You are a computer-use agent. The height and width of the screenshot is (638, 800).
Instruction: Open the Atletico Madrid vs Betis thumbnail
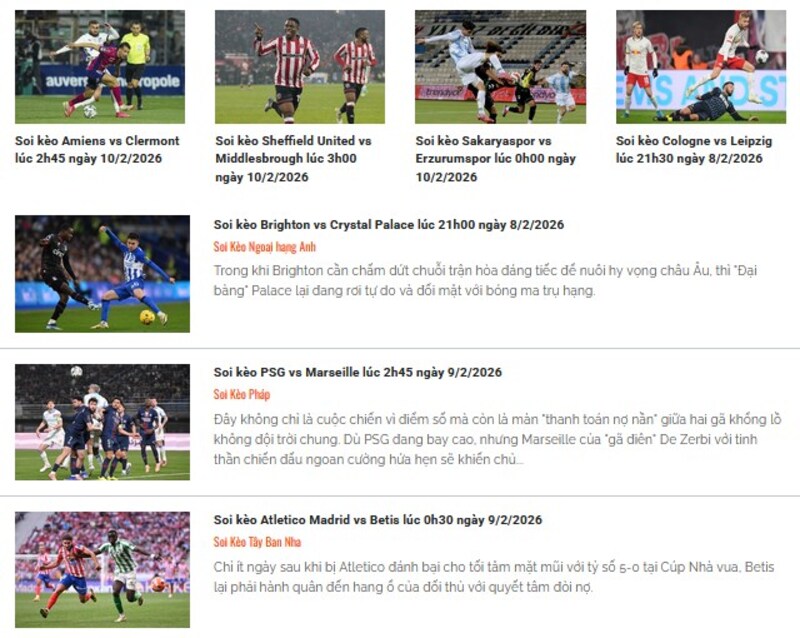tap(103, 570)
